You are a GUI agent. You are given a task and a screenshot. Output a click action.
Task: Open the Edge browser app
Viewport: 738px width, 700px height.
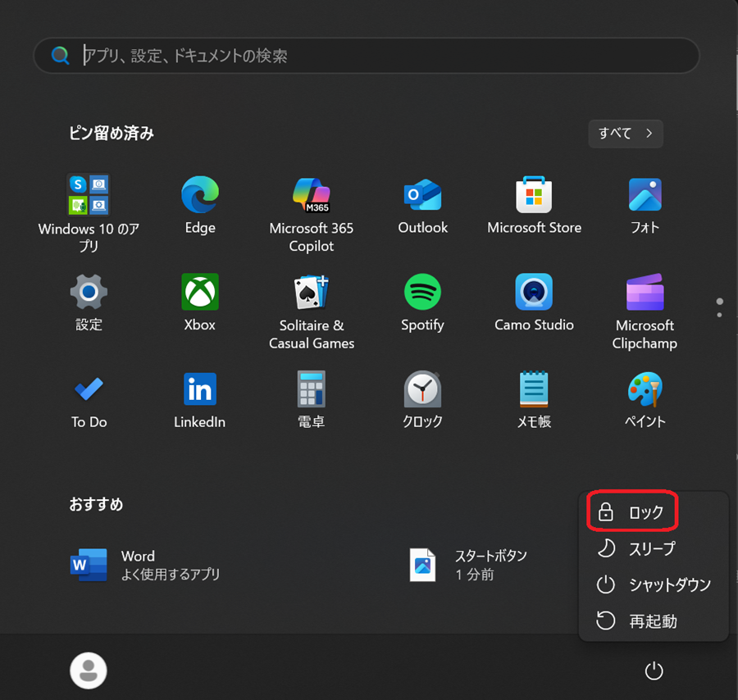(x=200, y=195)
